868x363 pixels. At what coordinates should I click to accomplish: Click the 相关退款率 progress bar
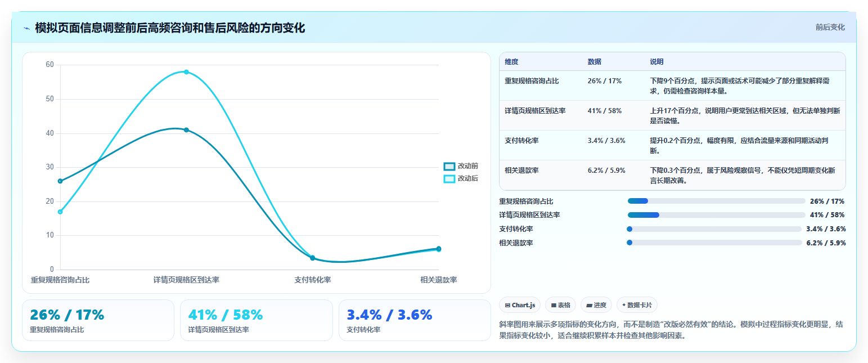pos(714,243)
